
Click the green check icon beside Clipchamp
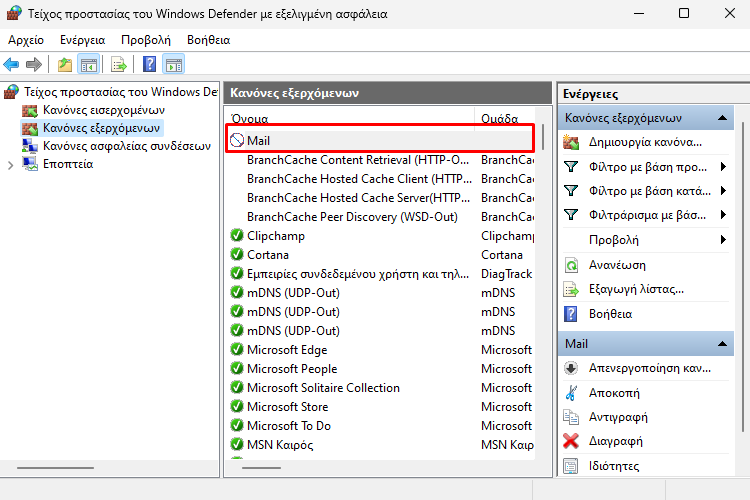(237, 235)
